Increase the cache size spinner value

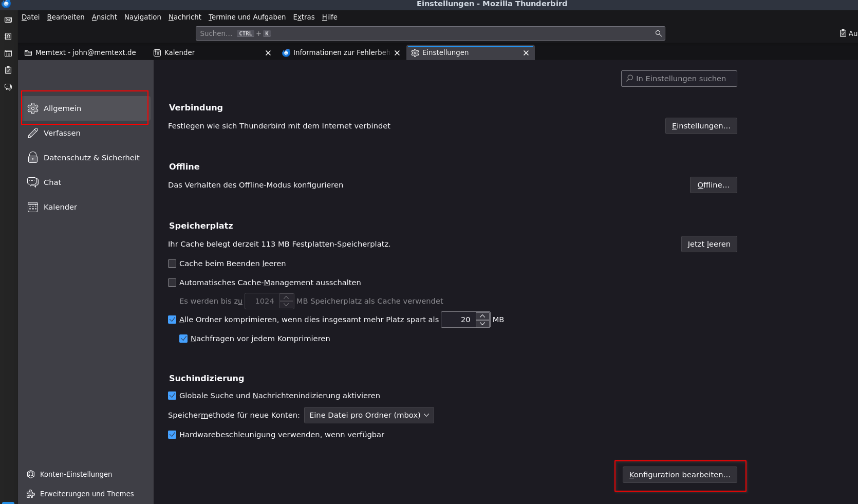(286, 297)
